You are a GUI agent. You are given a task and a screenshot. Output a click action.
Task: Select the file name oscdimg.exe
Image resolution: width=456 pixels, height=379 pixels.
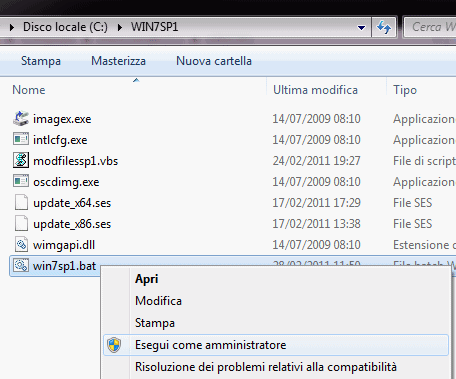[66, 182]
